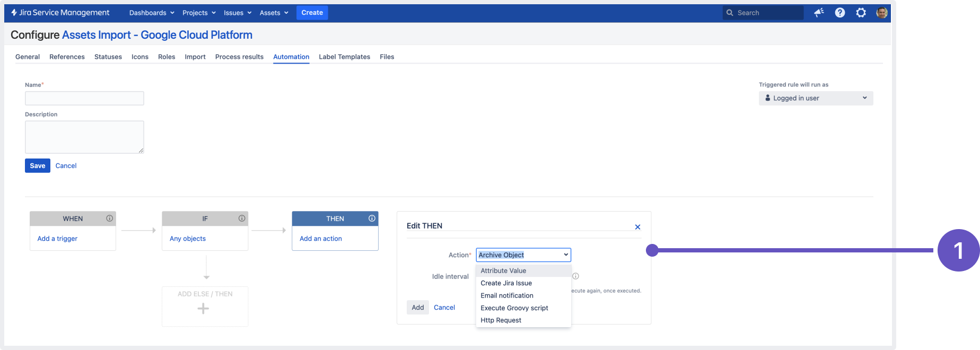Click the WHEN block header
980x350 pixels.
point(73,218)
